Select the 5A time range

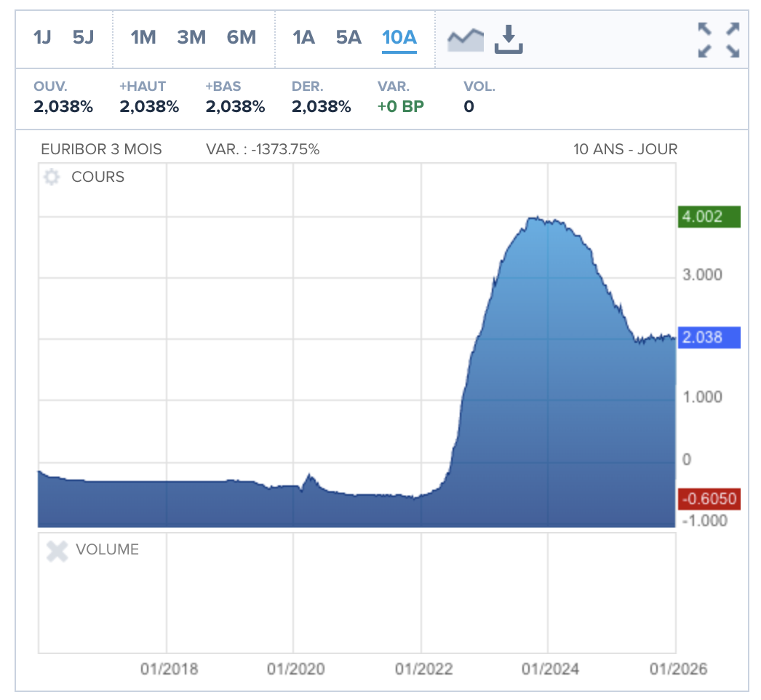[348, 37]
